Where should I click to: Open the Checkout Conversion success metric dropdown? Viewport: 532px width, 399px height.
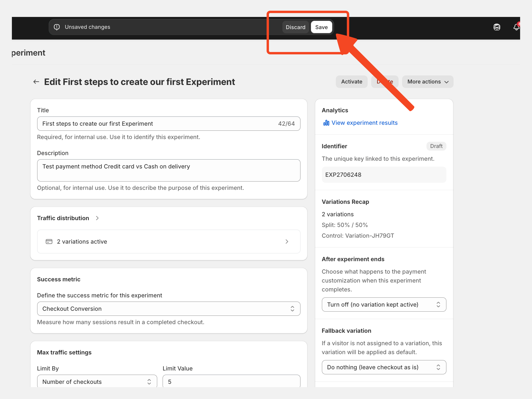[169, 309]
